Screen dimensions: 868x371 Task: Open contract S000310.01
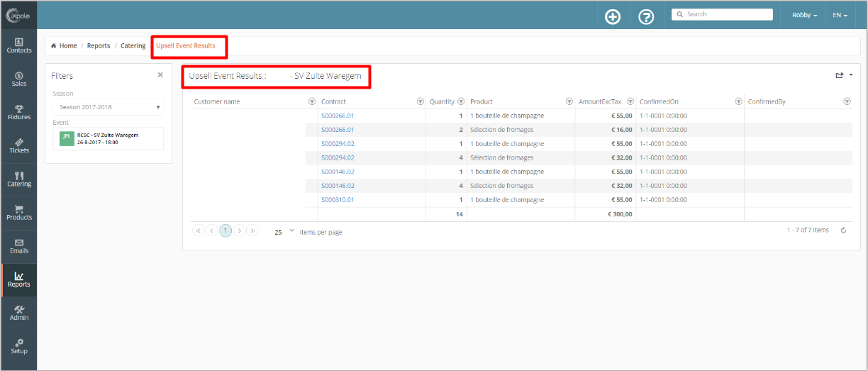click(338, 199)
